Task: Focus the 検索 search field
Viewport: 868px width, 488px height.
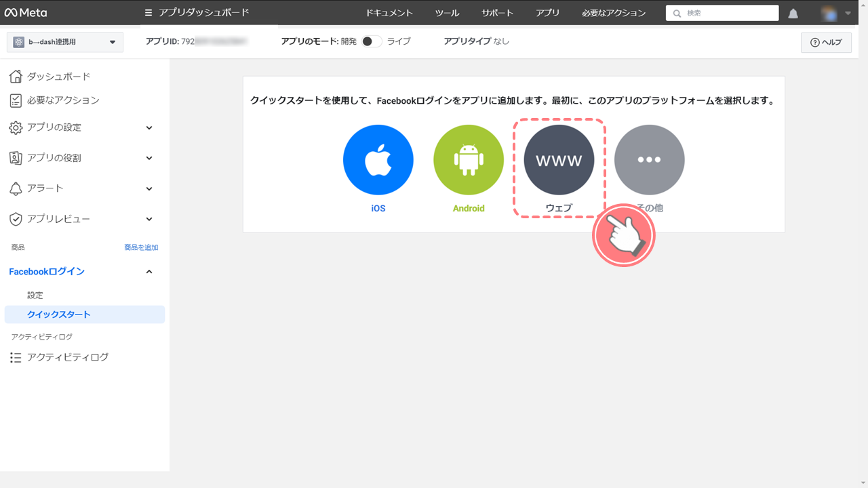Action: click(722, 13)
